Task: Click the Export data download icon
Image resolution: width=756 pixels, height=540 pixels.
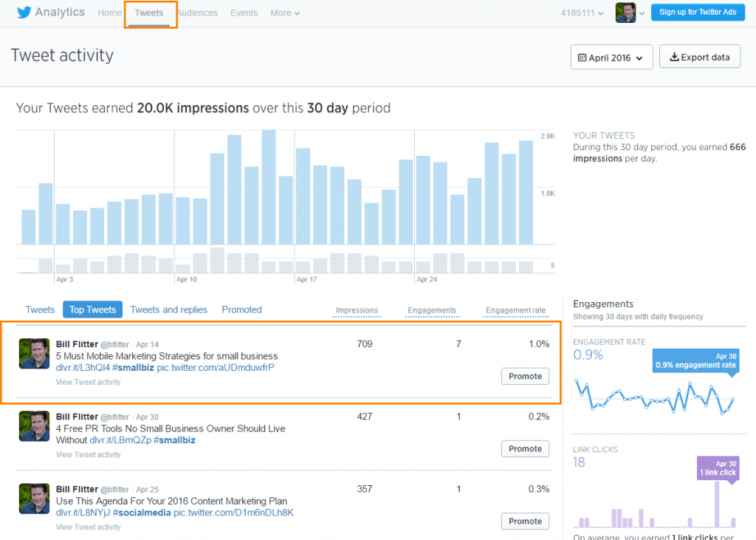Action: tap(676, 56)
